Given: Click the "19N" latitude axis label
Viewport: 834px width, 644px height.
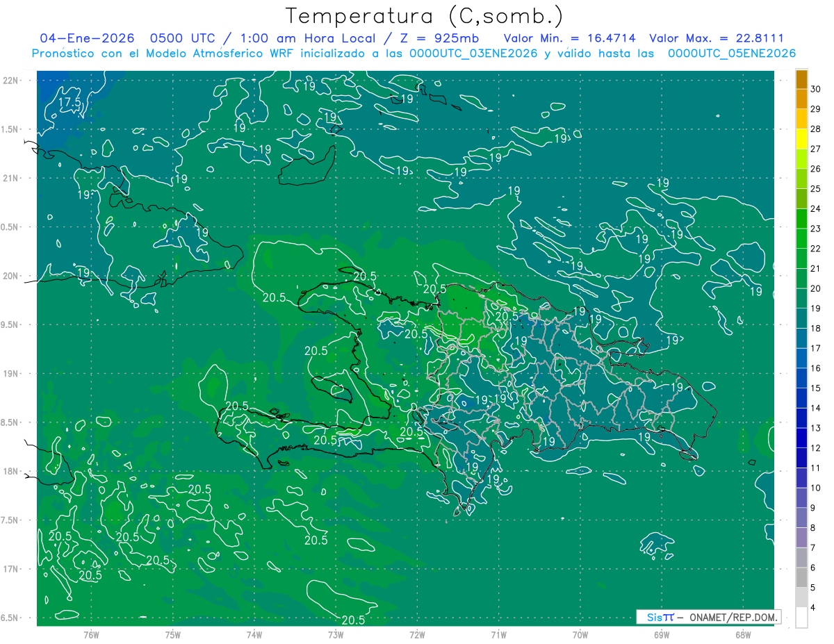Looking at the screenshot, I should [11, 374].
